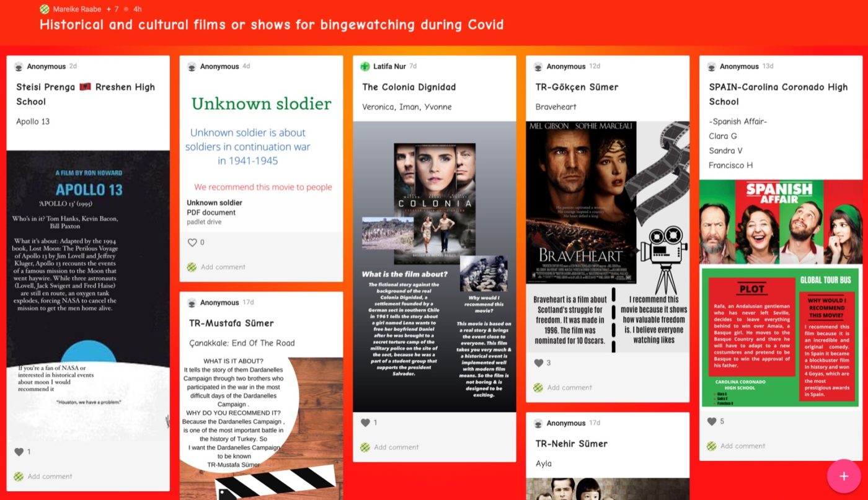
Task: Add comment on Braveheart post
Action: click(x=569, y=387)
